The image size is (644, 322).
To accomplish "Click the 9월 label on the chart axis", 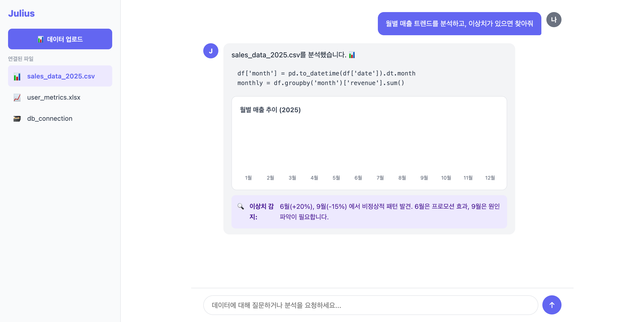I will click(x=424, y=178).
